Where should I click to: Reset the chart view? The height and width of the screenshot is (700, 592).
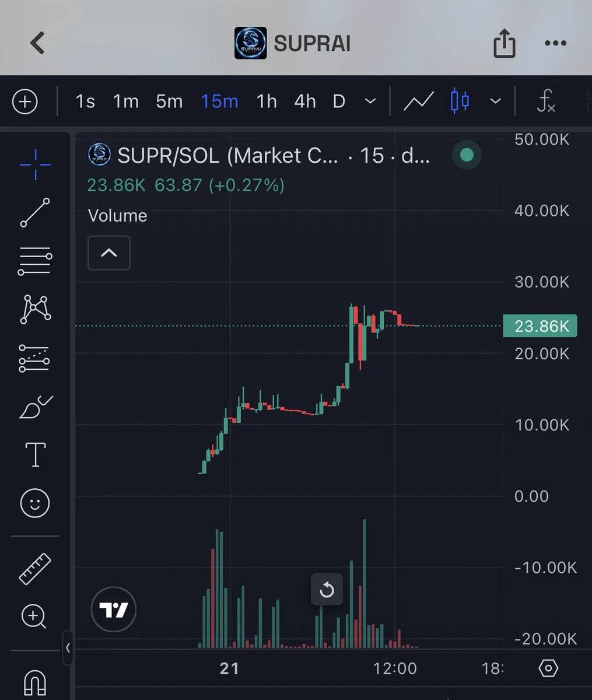(x=327, y=590)
